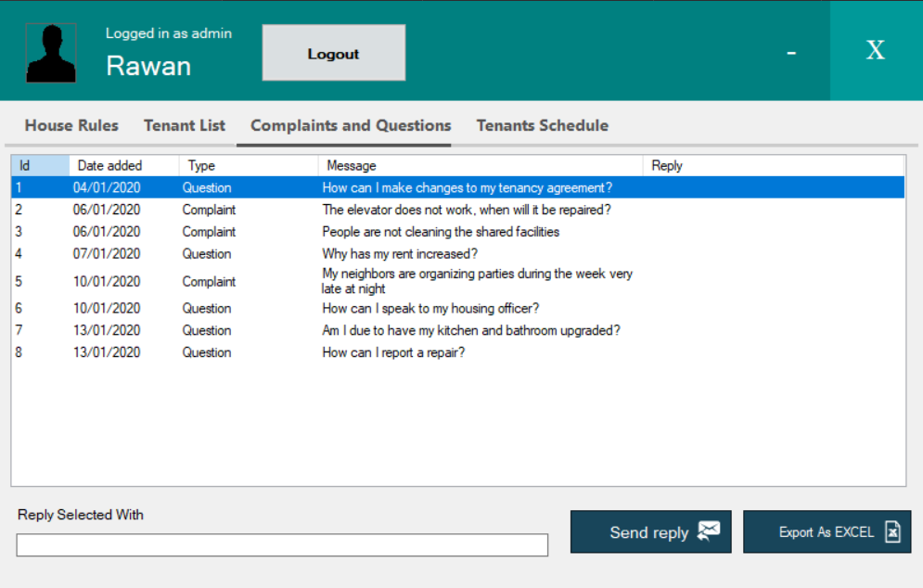This screenshot has width=923, height=588.
Task: Focus the Reply Selected With text field
Action: [282, 545]
